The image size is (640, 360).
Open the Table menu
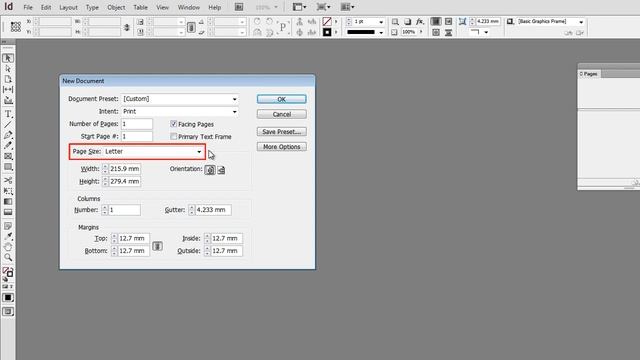140,7
